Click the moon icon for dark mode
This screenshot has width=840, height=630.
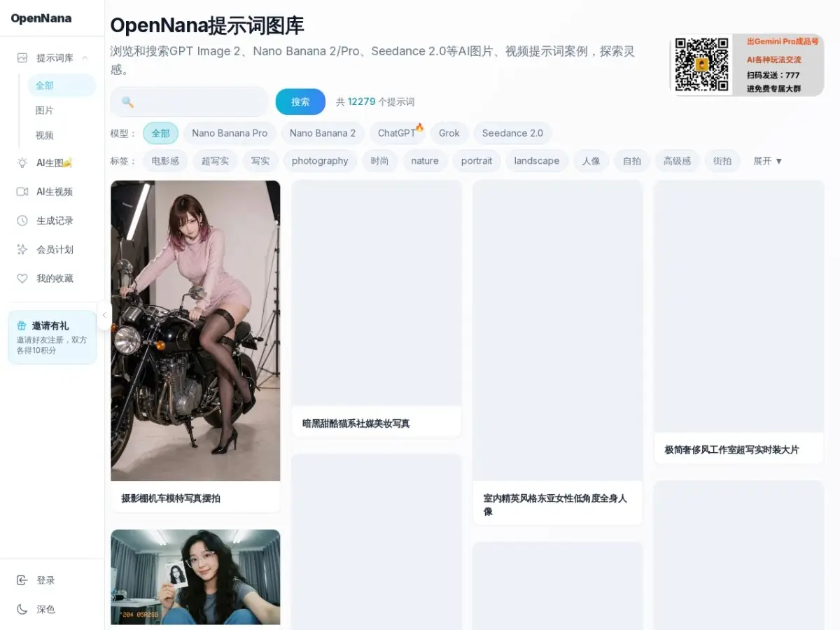coord(22,610)
